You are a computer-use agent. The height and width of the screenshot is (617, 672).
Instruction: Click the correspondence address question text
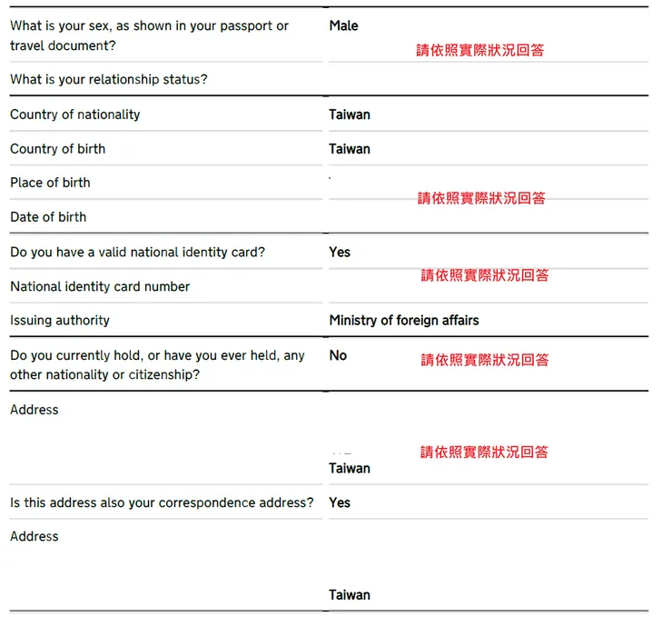(x=162, y=503)
